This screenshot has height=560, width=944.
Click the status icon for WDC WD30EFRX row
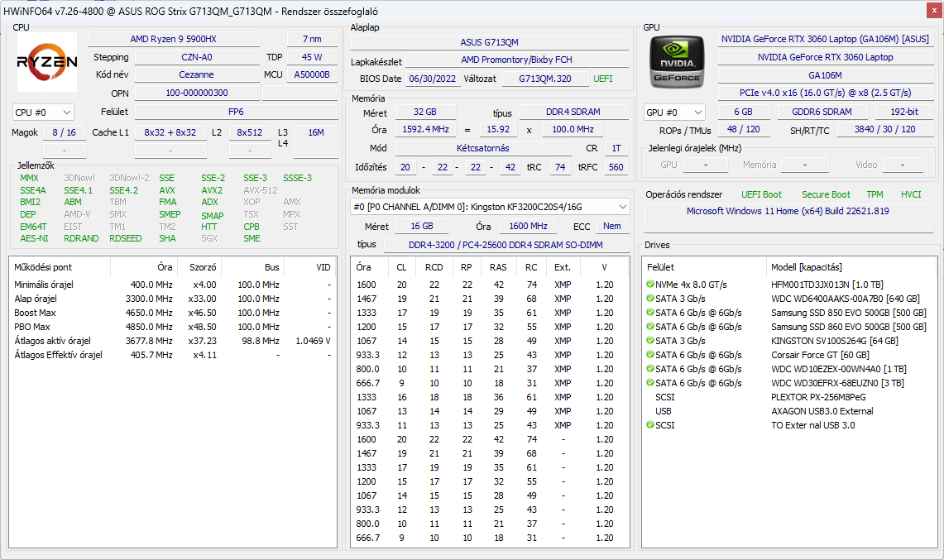[650, 382]
